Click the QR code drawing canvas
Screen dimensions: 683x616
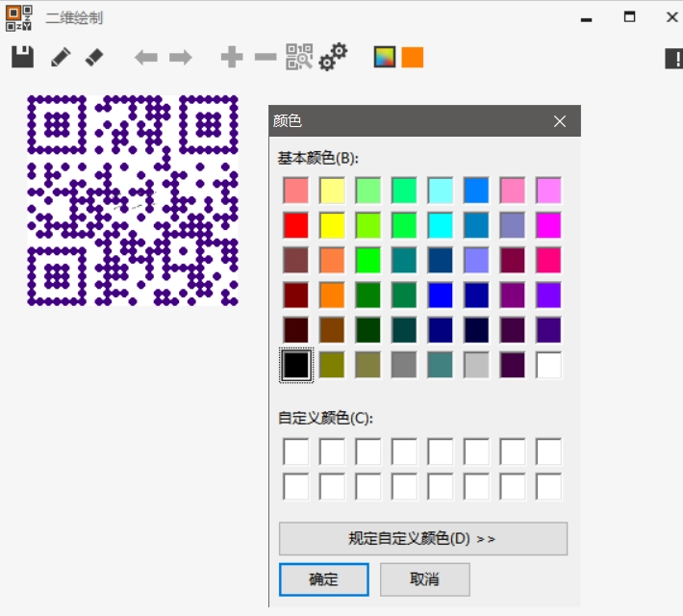[x=133, y=200]
